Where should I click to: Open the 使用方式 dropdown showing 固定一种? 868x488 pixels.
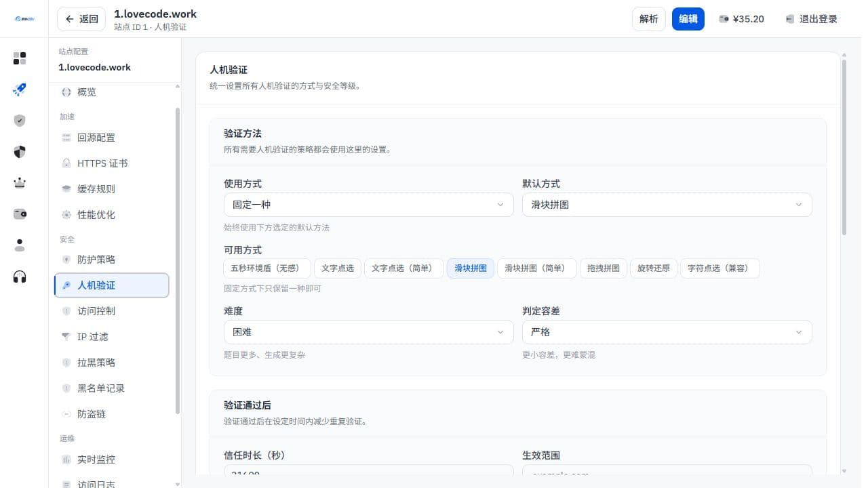point(369,205)
